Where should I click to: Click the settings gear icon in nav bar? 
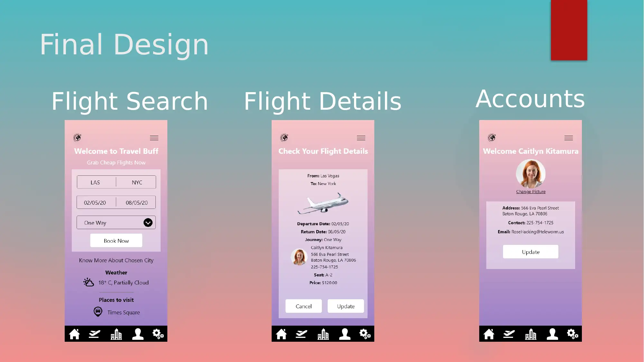tap(158, 334)
